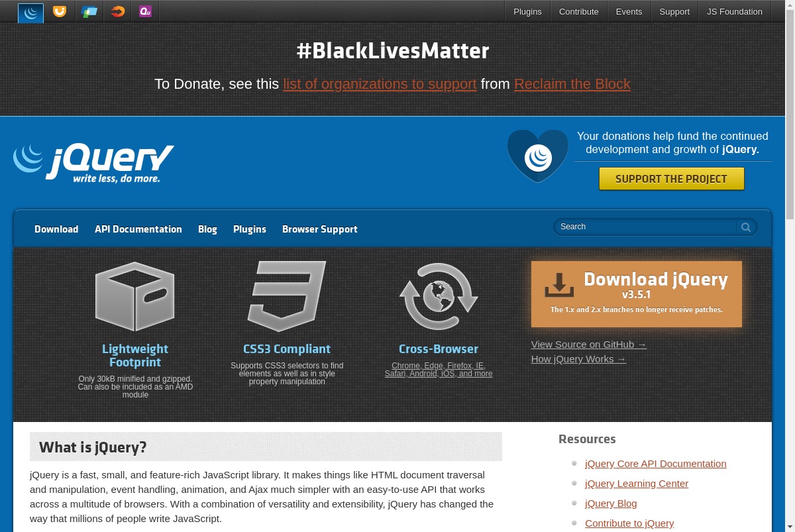Go to Browser Support nav item

coord(320,229)
